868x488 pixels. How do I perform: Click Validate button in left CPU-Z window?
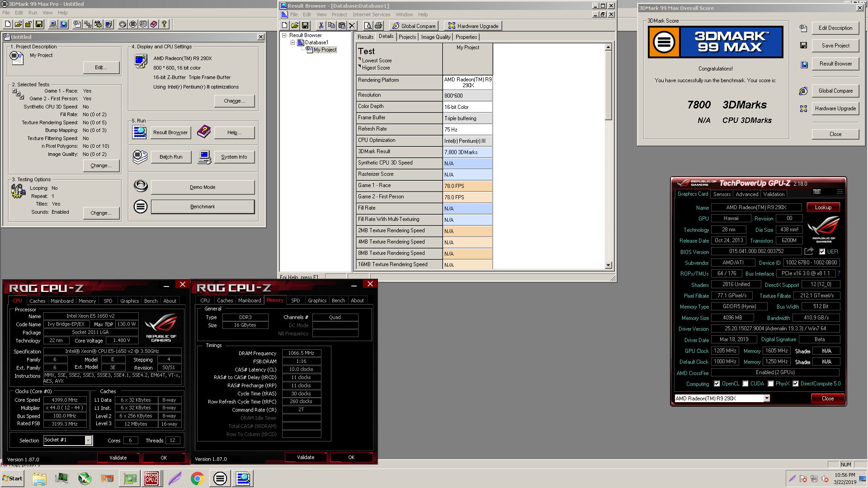118,458
